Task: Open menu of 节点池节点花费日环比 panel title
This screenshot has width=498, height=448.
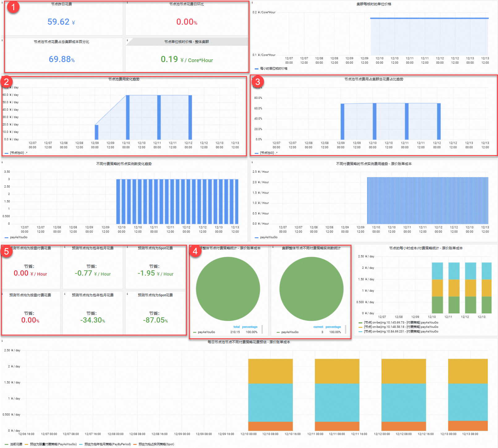Action: pos(186,4)
